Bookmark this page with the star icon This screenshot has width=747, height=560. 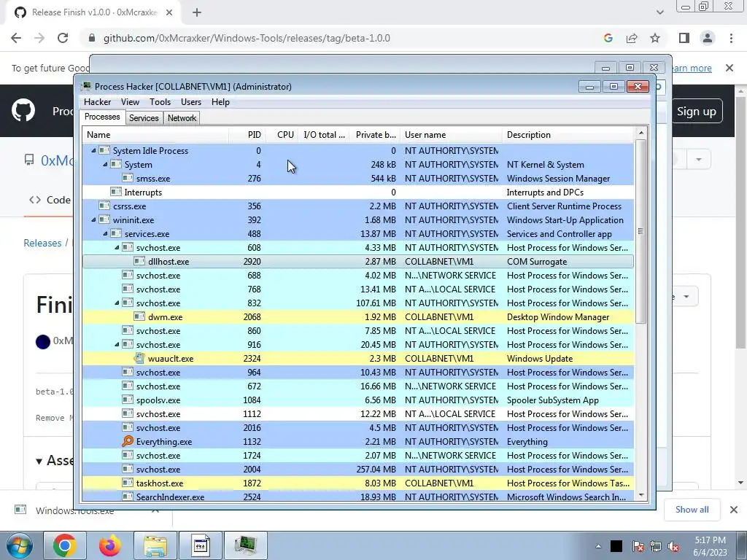655,38
